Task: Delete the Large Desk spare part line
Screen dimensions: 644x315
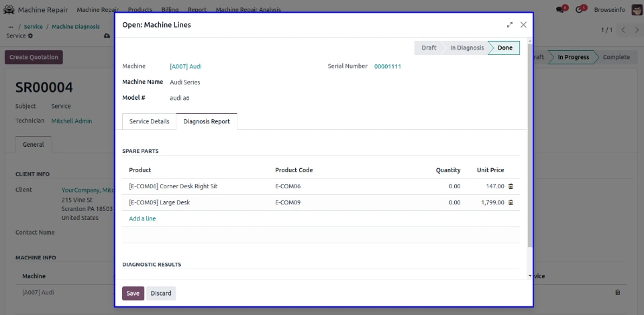Action: [x=511, y=202]
